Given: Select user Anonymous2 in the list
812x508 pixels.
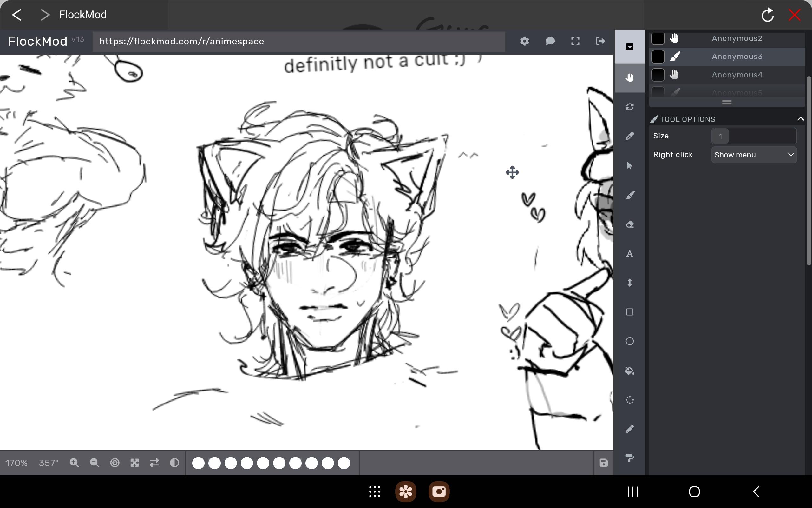Looking at the screenshot, I should [x=727, y=38].
